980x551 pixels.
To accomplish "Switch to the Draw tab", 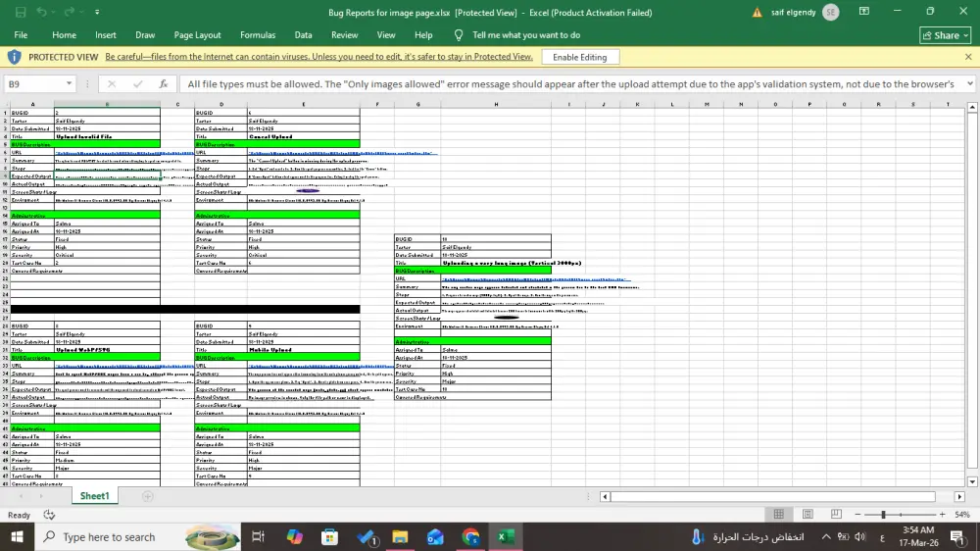I will [145, 35].
